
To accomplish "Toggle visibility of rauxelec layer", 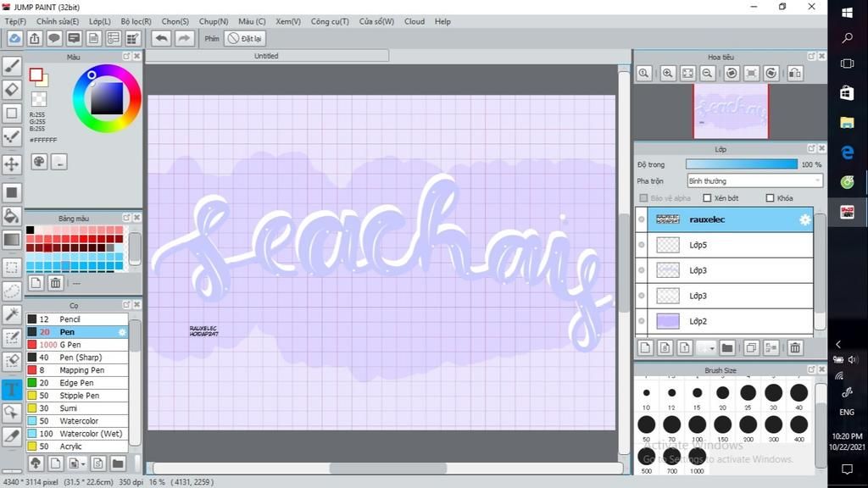I will click(642, 219).
